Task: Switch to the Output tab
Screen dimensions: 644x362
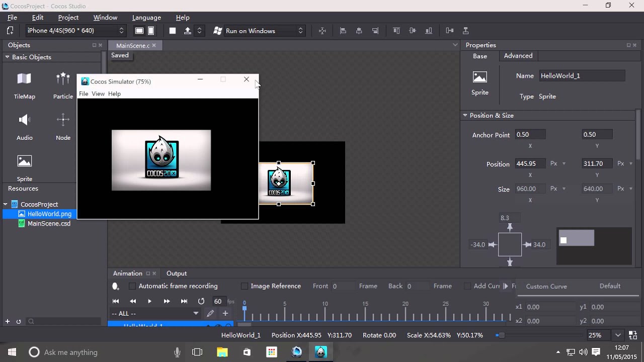Action: pyautogui.click(x=177, y=274)
